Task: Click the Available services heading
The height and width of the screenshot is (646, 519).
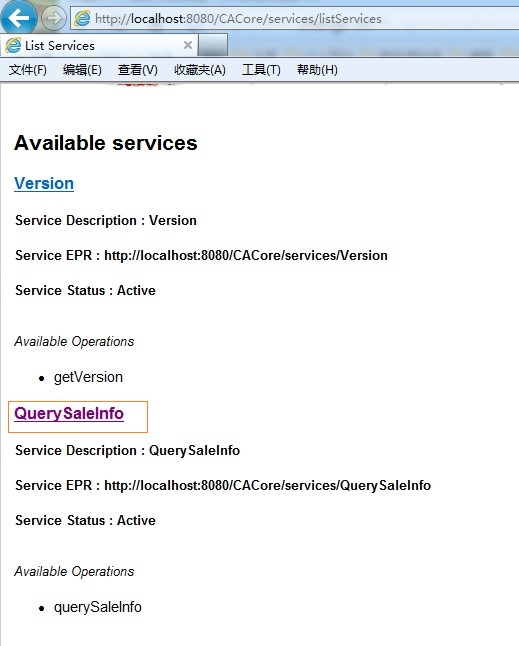Action: [106, 143]
